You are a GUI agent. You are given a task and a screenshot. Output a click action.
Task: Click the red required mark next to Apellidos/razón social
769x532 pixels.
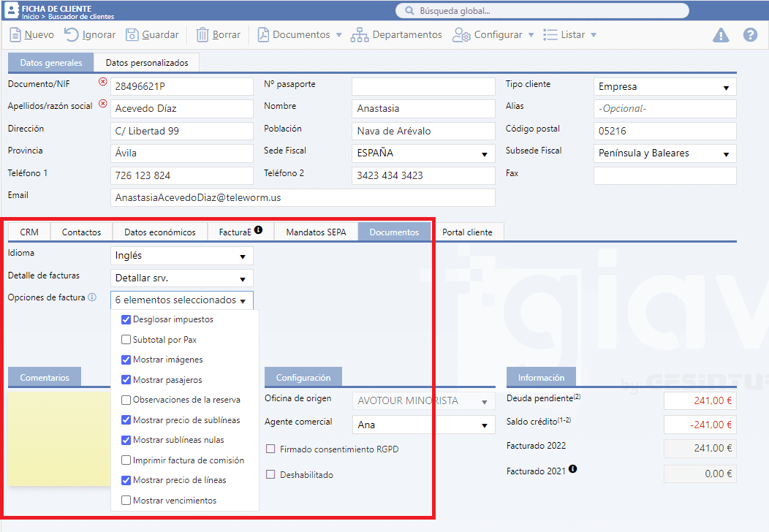[102, 104]
